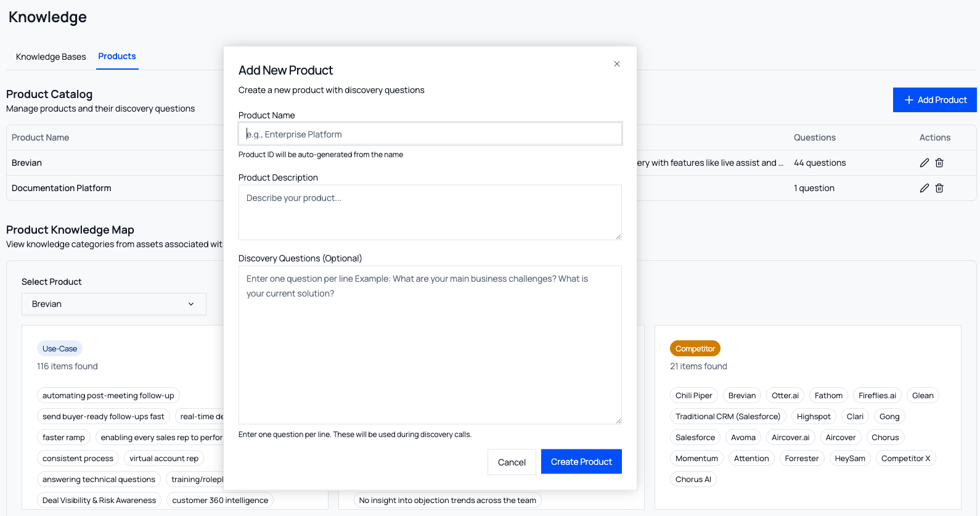Select the consistent process tag
Screen dimensions: 980x516
[x=78, y=459]
